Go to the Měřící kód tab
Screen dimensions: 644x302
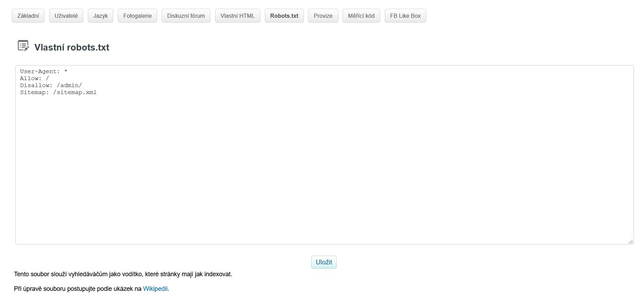pyautogui.click(x=361, y=16)
